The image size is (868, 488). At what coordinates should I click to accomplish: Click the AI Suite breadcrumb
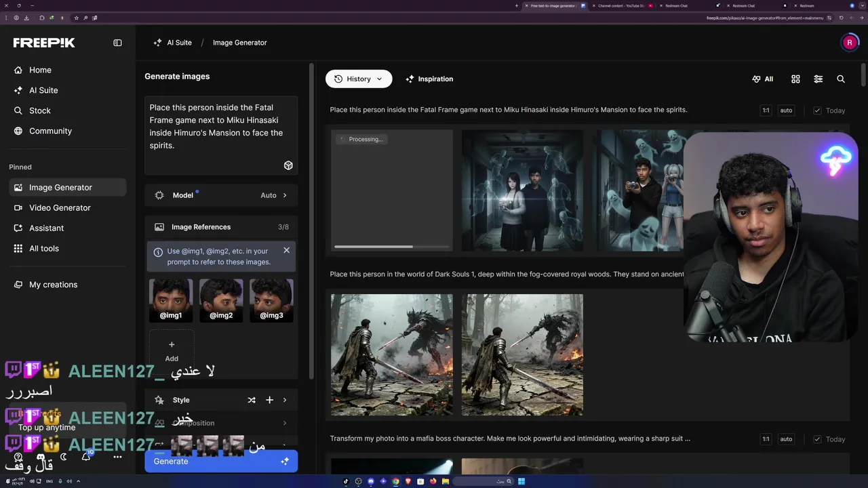click(173, 43)
